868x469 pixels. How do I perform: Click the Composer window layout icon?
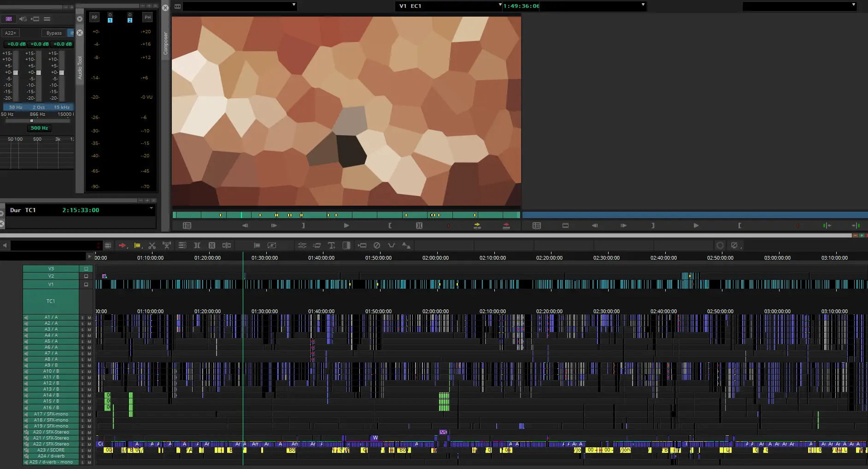pos(177,6)
